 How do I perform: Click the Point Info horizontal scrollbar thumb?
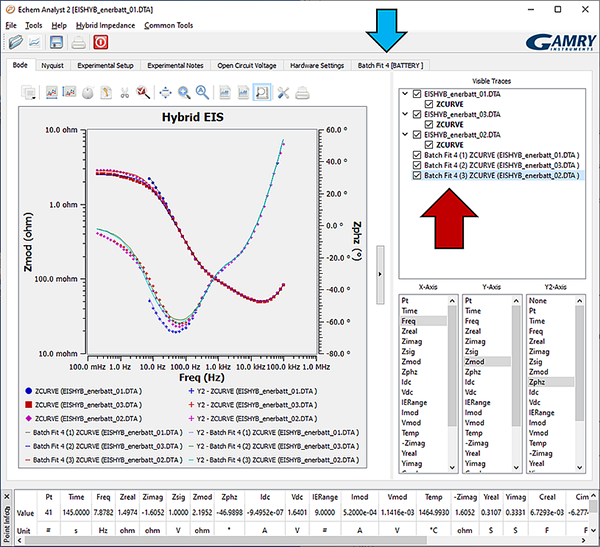click(226, 540)
